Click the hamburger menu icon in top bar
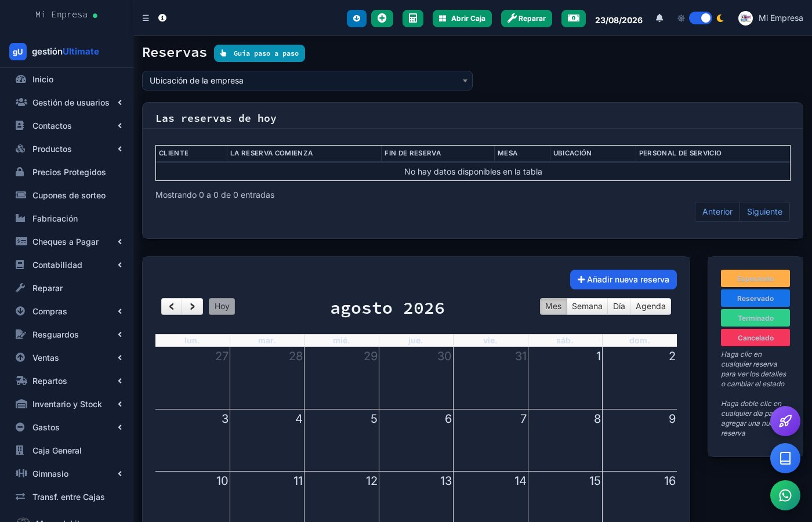The width and height of the screenshot is (812, 522). click(146, 18)
